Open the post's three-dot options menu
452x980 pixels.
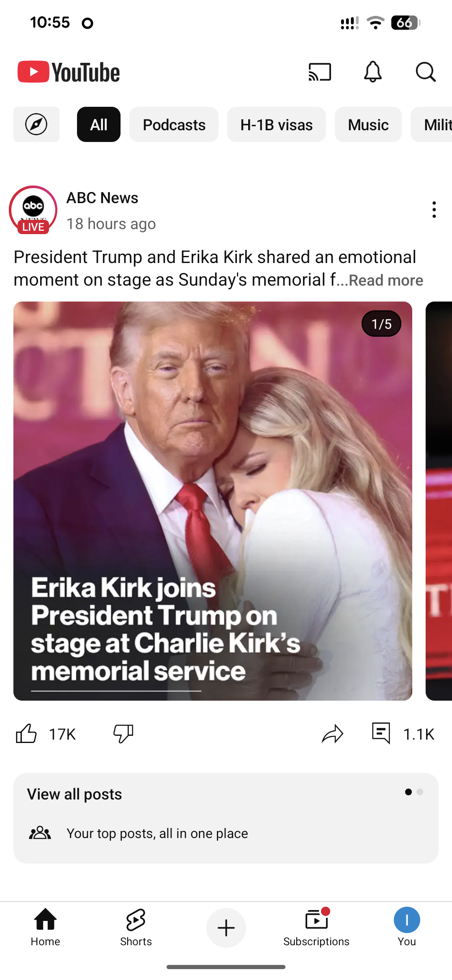click(x=434, y=209)
